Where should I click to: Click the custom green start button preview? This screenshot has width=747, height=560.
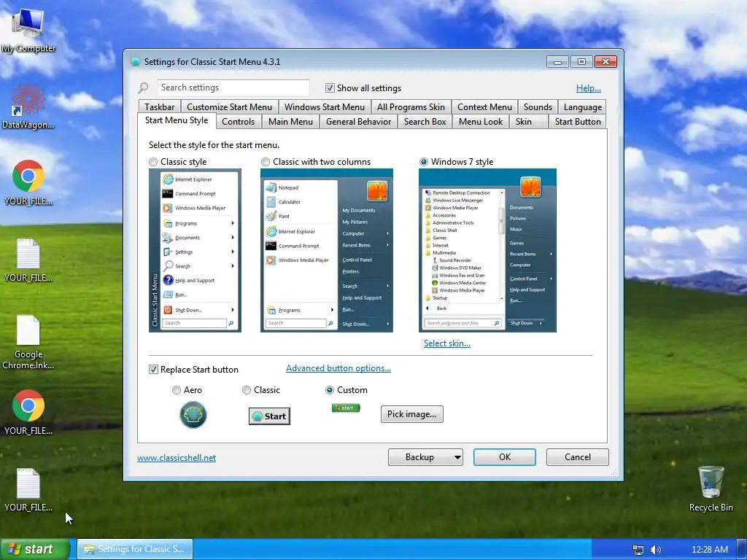point(346,408)
